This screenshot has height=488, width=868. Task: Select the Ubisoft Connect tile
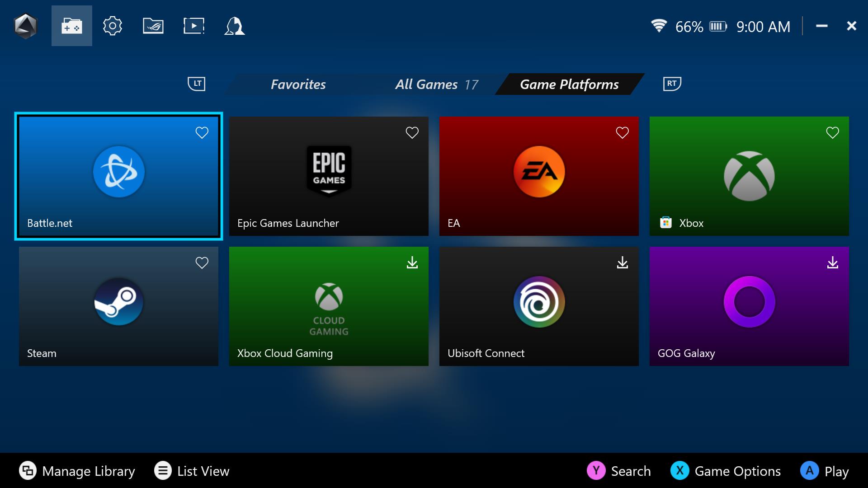click(x=539, y=306)
